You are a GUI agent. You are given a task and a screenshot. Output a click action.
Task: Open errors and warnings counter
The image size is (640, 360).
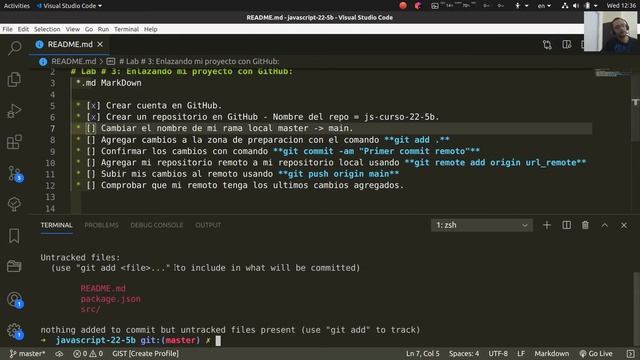click(88, 353)
